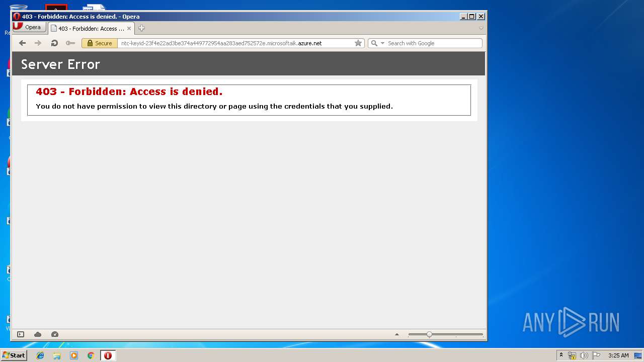The height and width of the screenshot is (362, 644).
Task: Open the volume tray icon
Action: [584, 355]
